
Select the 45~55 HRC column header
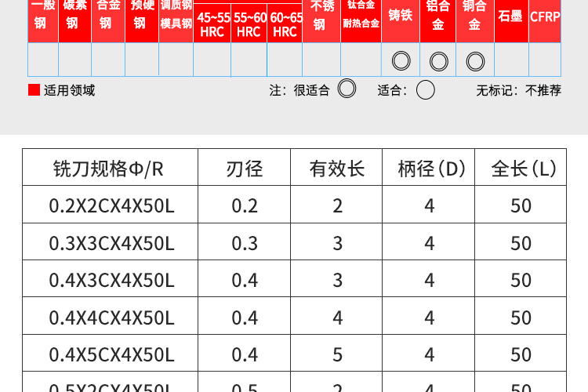[212, 24]
